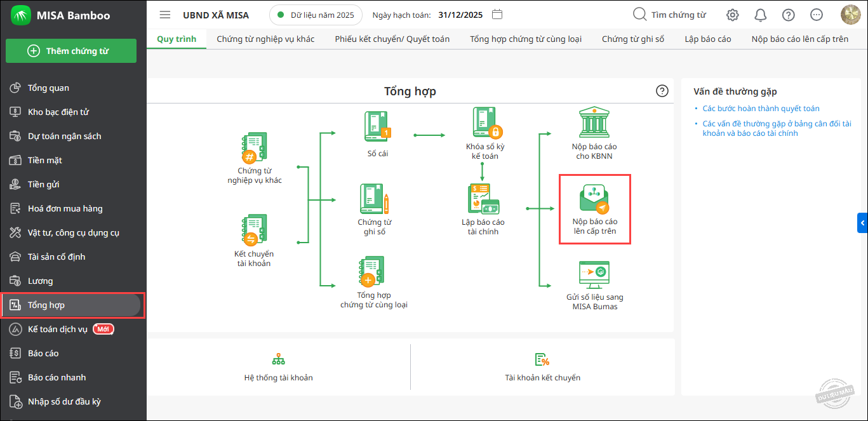Open the Chứng từ ghi sổ workflow icon
Screen dimensions: 868x421
[375, 199]
